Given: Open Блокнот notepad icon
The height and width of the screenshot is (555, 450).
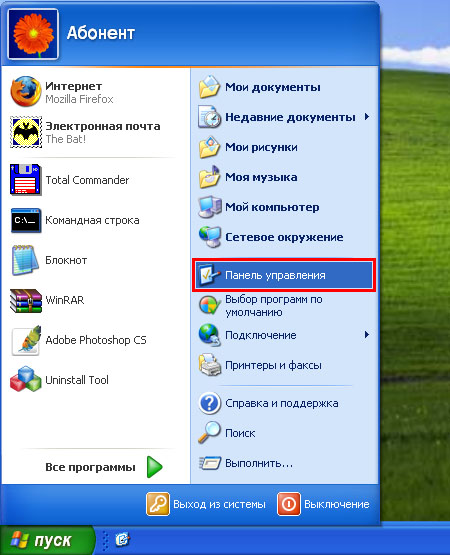Looking at the screenshot, I should (x=25, y=260).
